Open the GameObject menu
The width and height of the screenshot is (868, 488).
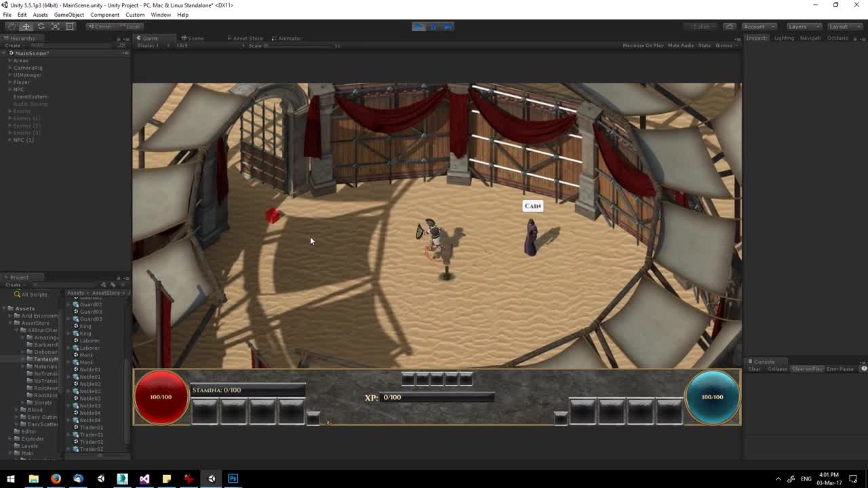(x=68, y=15)
